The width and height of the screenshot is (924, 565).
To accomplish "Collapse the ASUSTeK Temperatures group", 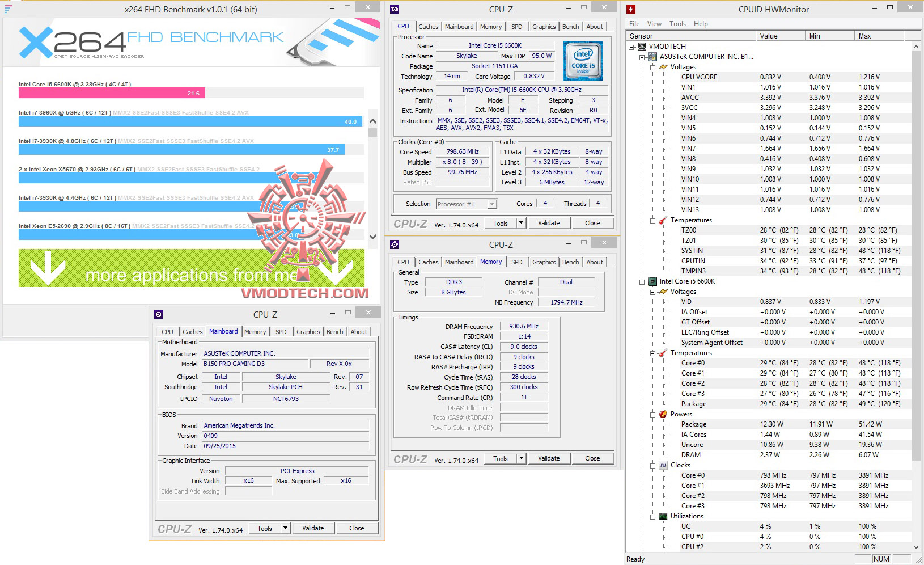I will click(652, 220).
